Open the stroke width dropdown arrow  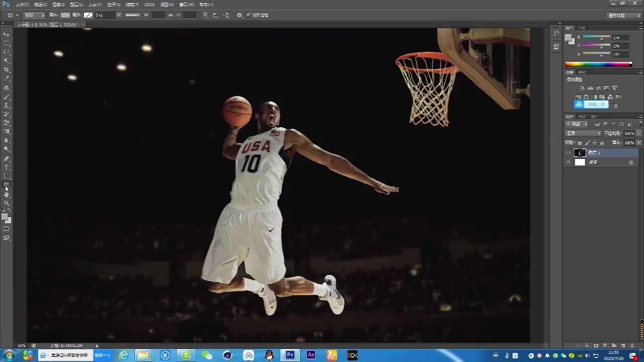pyautogui.click(x=119, y=15)
